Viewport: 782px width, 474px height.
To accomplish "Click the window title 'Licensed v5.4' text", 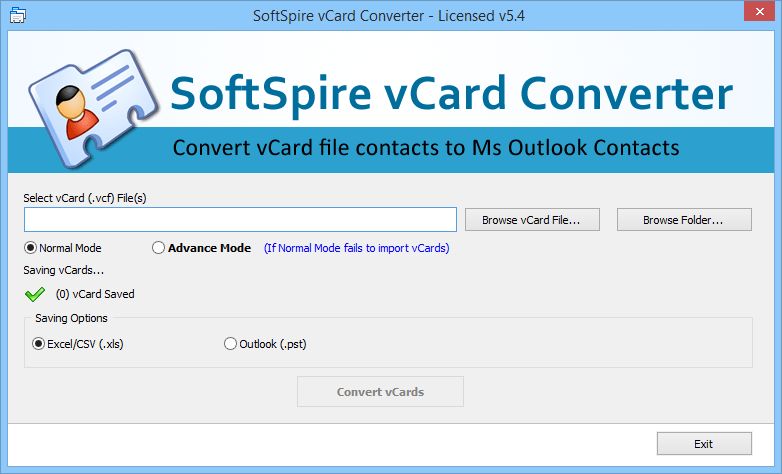I will coord(481,16).
